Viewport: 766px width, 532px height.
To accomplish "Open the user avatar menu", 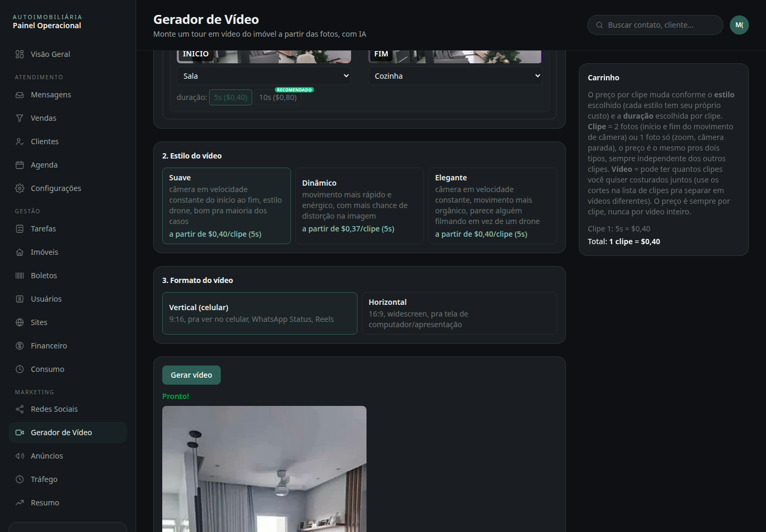I will 739,25.
